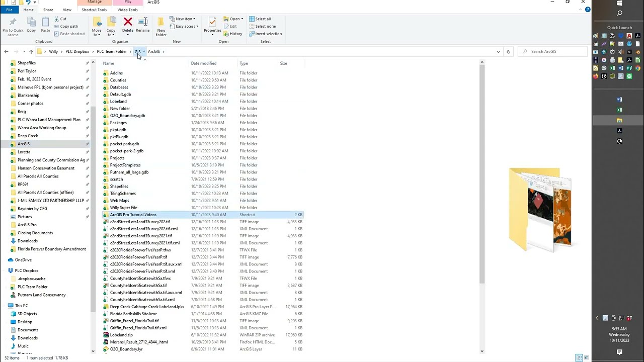The image size is (644, 362).
Task: Click the taskbar search icon
Action: pos(619,13)
